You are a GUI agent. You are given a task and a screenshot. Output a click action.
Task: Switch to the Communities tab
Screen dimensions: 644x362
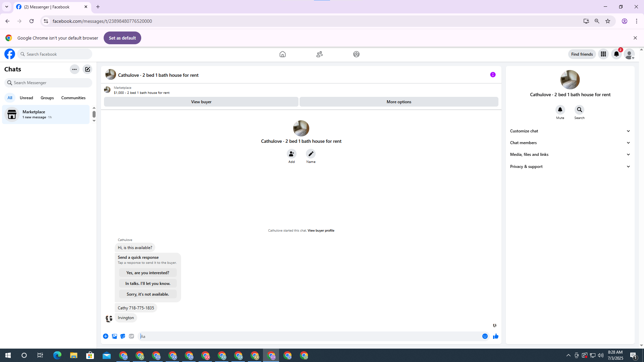pyautogui.click(x=73, y=98)
